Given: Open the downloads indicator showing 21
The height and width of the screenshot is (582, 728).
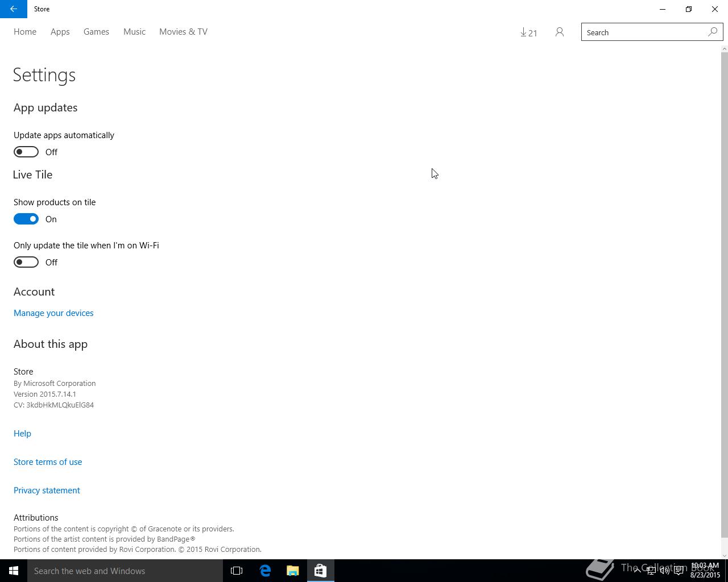Looking at the screenshot, I should click(x=528, y=32).
